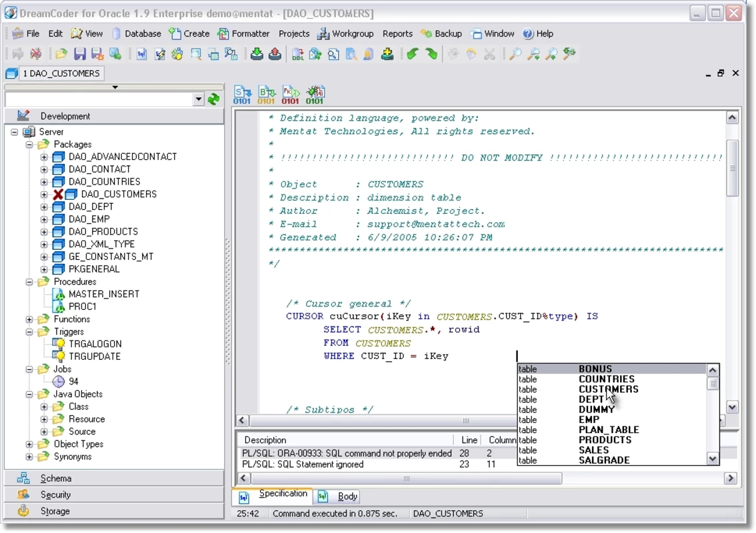
Task: Click the new SQL editor toolbar icon
Action: tap(141, 54)
